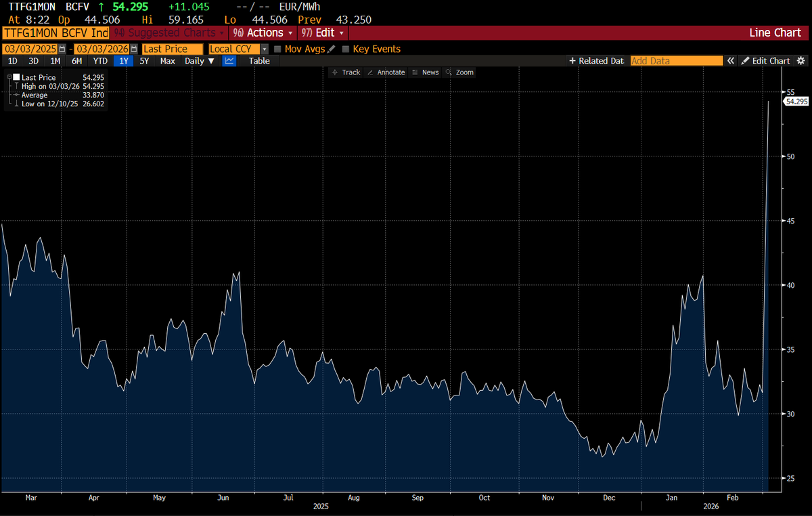
Task: Click the Related Data button
Action: click(596, 61)
